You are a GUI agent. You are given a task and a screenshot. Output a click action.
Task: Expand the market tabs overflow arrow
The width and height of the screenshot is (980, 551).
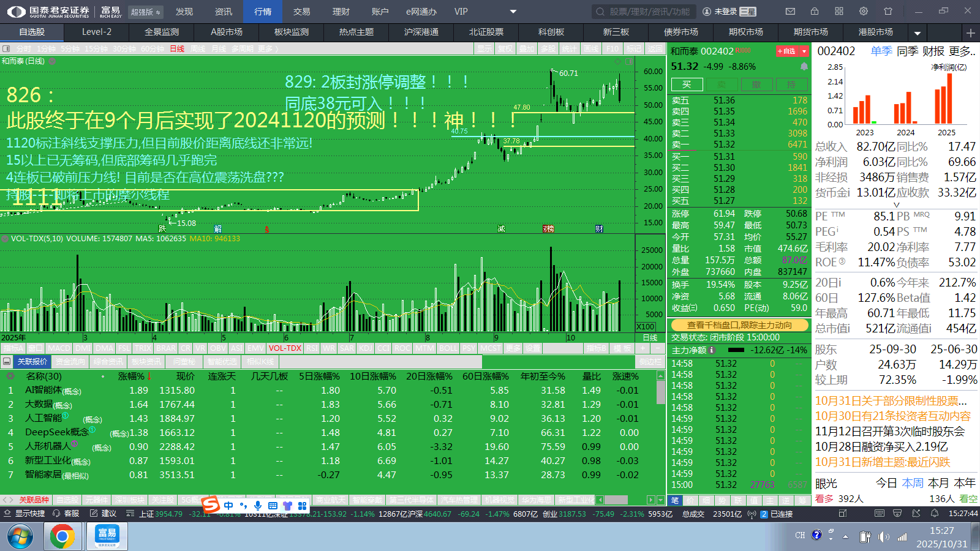918,33
